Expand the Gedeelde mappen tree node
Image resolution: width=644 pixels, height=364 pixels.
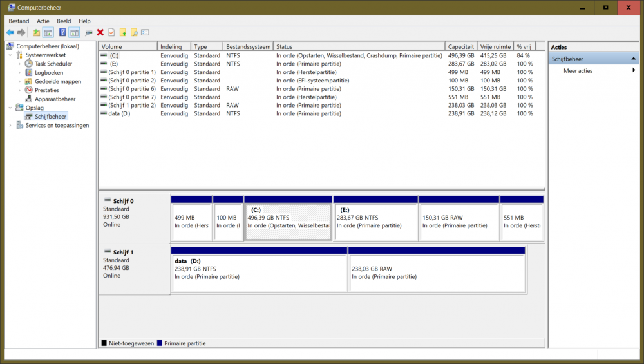click(19, 82)
